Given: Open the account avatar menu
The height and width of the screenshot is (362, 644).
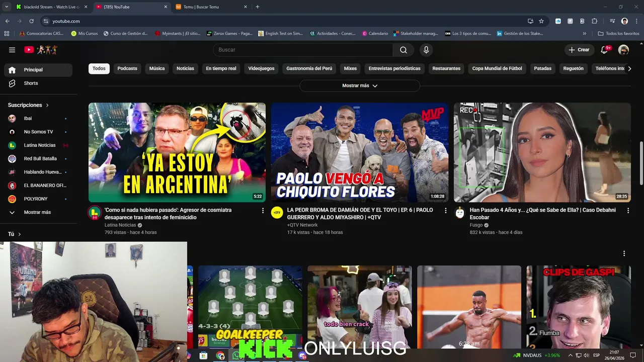Looking at the screenshot, I should [x=623, y=50].
